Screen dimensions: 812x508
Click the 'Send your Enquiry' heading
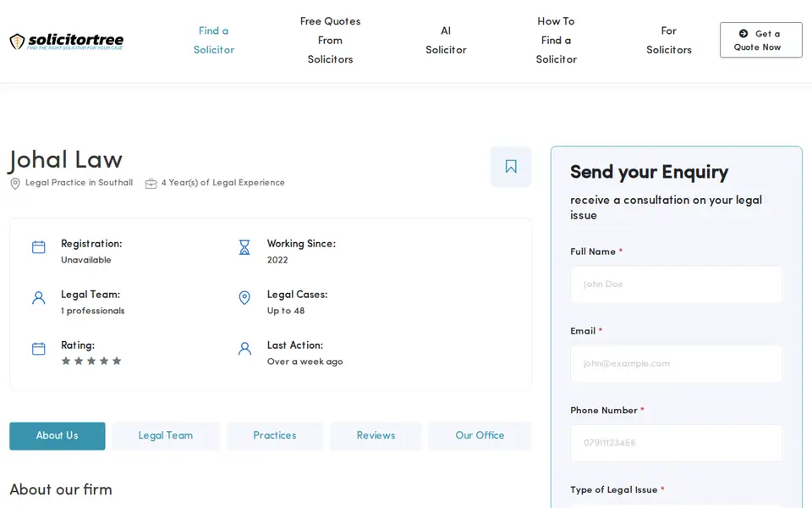coord(650,172)
